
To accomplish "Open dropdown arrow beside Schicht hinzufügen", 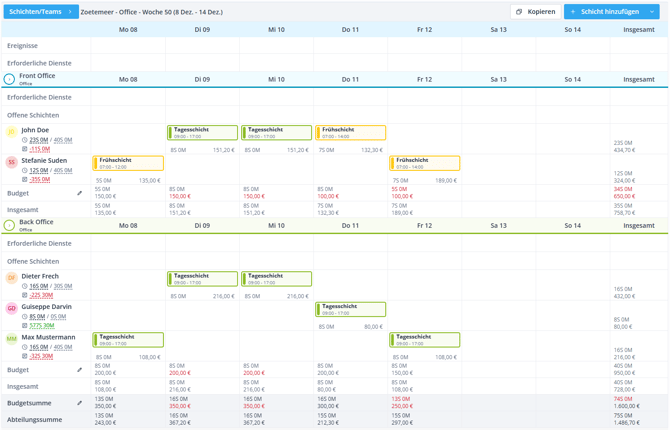I will (652, 12).
